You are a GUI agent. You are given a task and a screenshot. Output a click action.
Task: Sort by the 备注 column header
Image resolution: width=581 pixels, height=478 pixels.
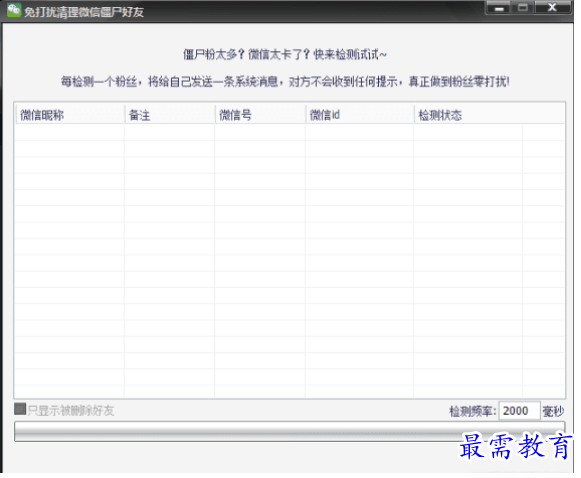(x=170, y=115)
